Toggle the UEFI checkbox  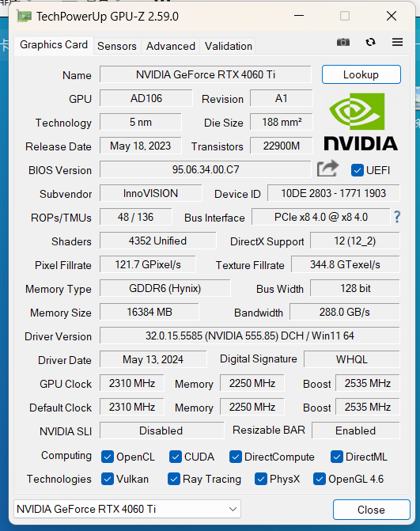[x=357, y=170]
